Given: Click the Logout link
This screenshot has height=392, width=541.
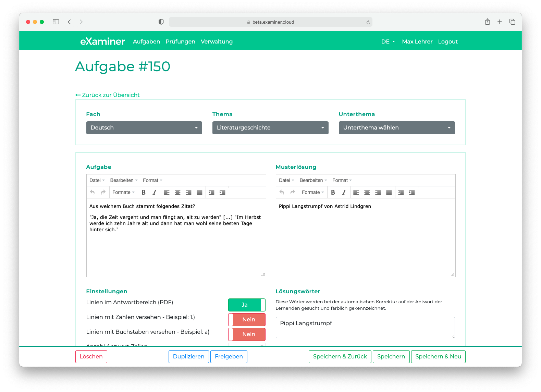Looking at the screenshot, I should tap(448, 41).
